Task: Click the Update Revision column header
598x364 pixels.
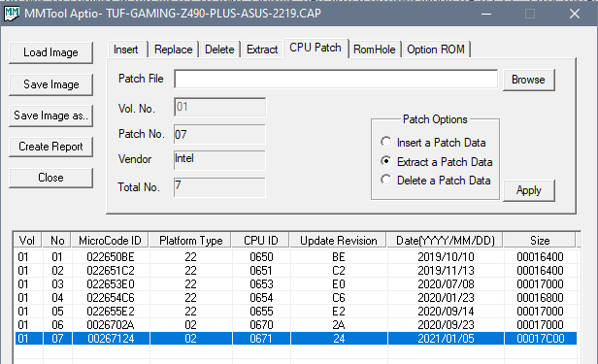Action: (338, 241)
